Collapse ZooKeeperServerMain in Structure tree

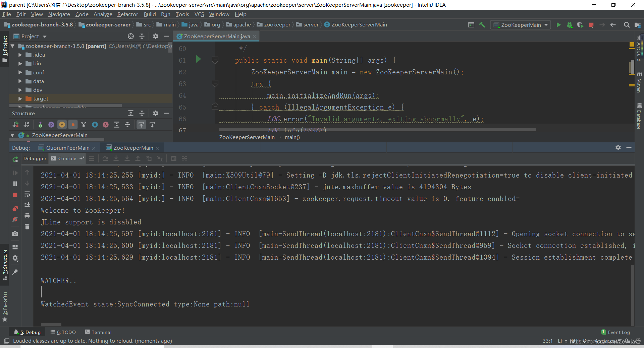[x=13, y=135]
